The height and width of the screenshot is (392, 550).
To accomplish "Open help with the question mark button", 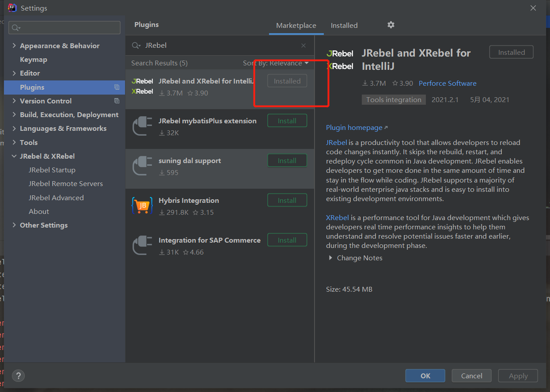I will coord(18,376).
